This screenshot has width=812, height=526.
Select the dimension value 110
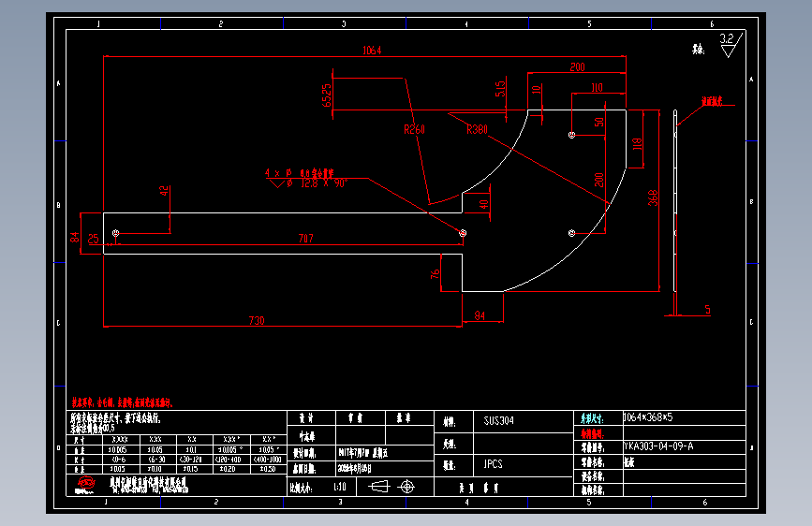tap(598, 87)
